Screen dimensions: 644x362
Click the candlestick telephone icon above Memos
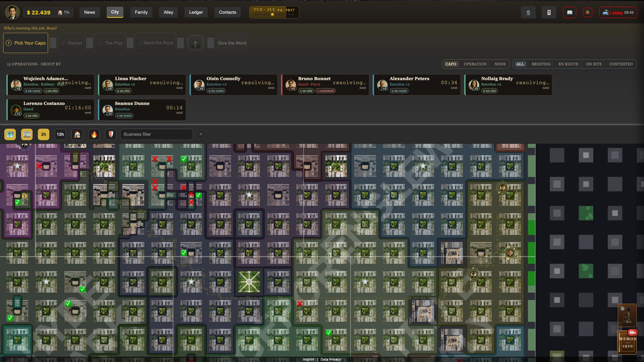(x=627, y=315)
